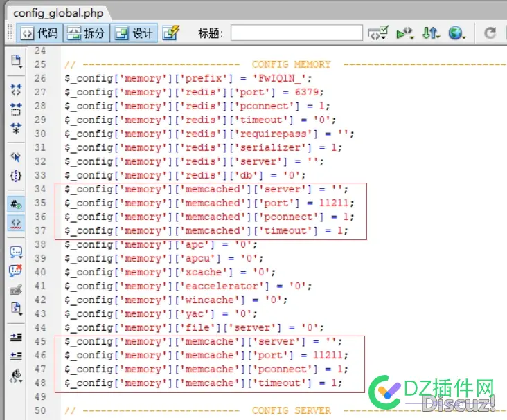
Task: Click the 'apc' config line
Action: [161, 244]
